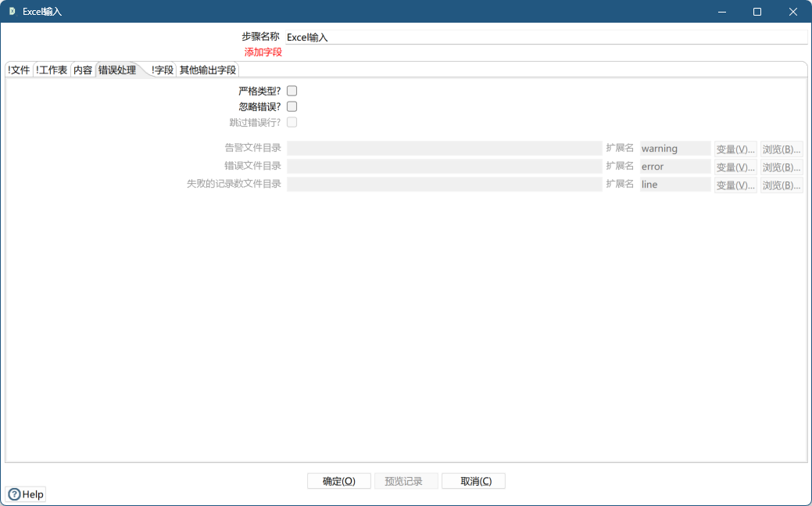The image size is (812, 506).
Task: Click the 取消 button
Action: pos(474,480)
